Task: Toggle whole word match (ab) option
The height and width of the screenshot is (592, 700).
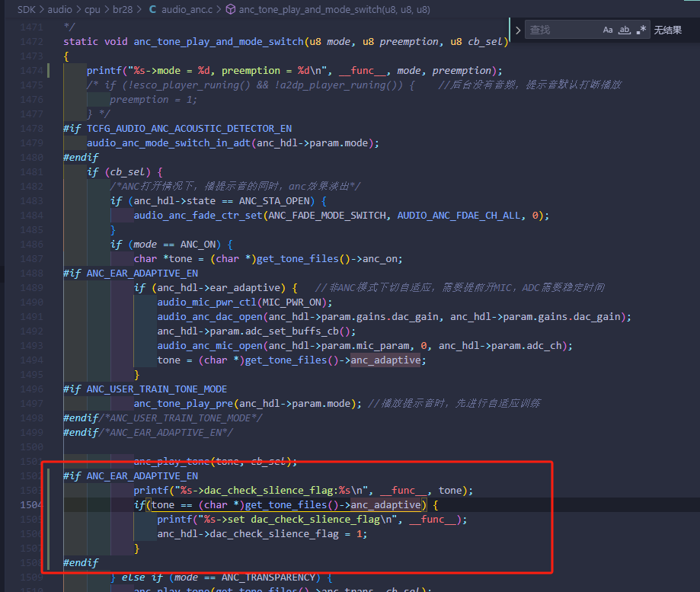Action: (x=624, y=30)
